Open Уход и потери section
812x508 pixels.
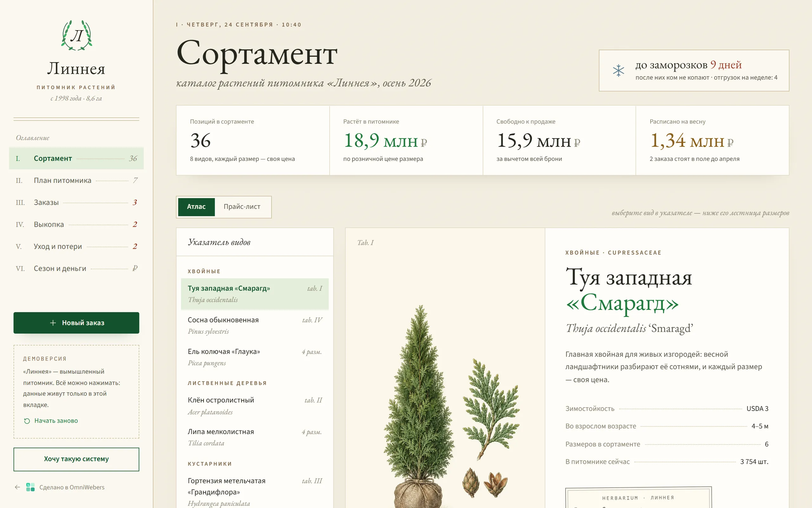coord(76,246)
